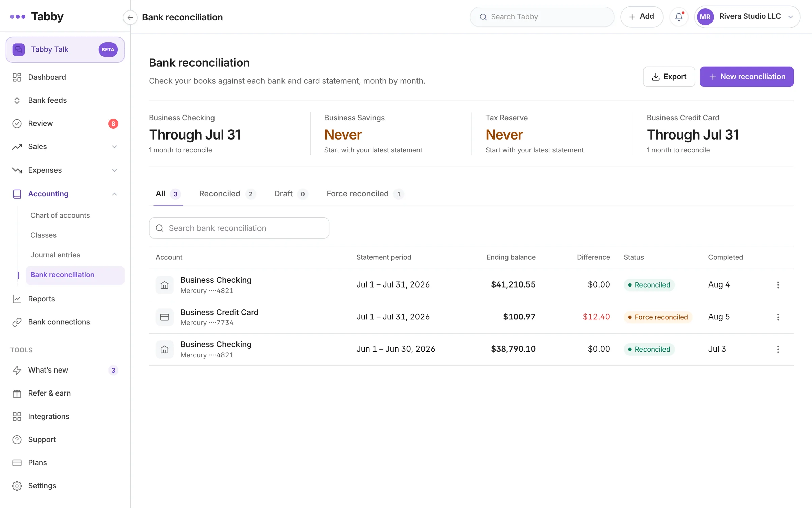Click the Review checkmark icon
The height and width of the screenshot is (508, 812).
[x=17, y=124]
